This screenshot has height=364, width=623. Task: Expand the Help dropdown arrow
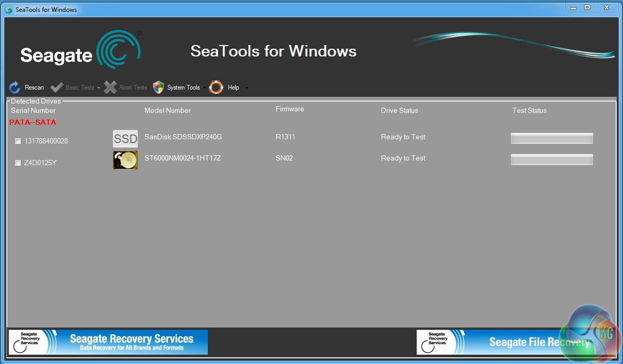(247, 88)
